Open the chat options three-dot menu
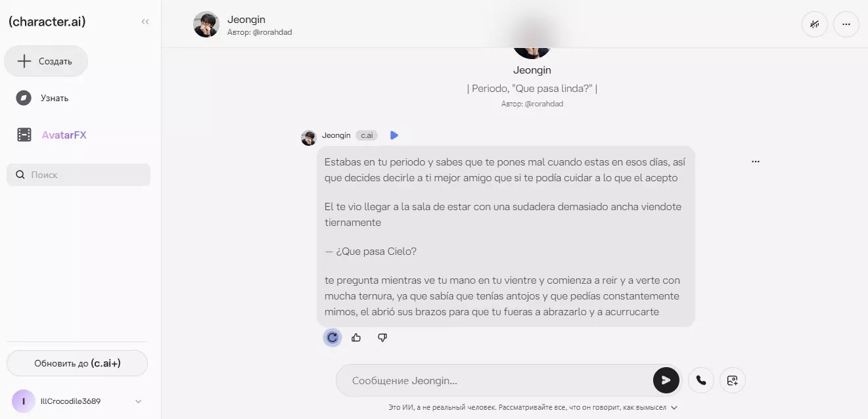The height and width of the screenshot is (419, 868). click(846, 24)
